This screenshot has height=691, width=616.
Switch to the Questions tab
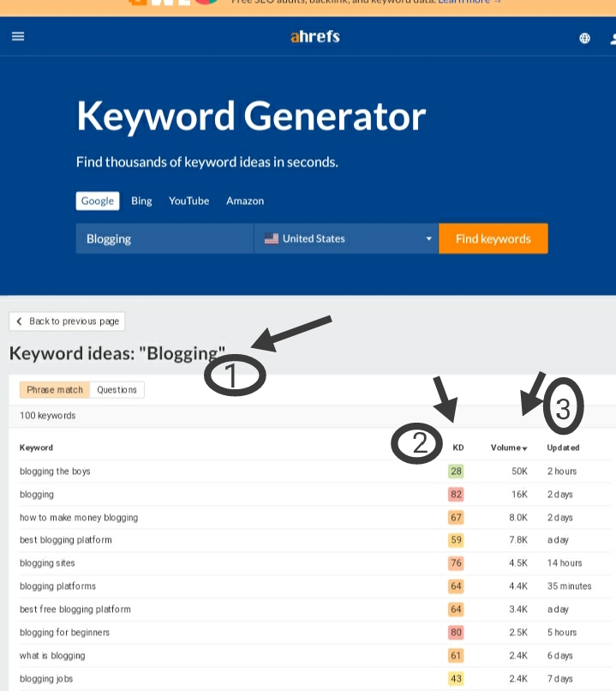(117, 389)
